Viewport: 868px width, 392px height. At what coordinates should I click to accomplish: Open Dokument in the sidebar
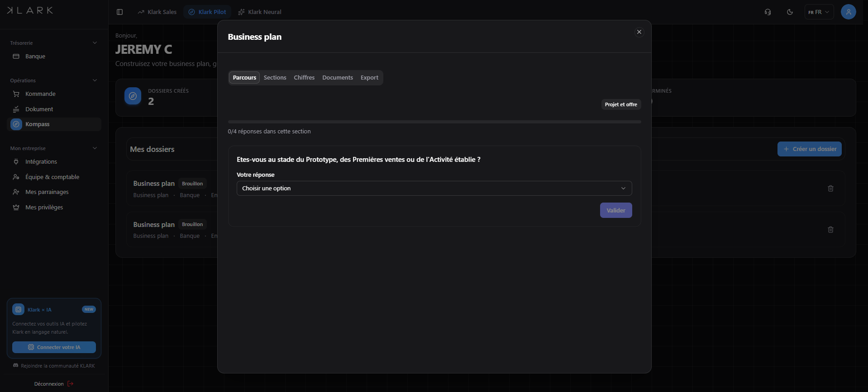pos(54,109)
